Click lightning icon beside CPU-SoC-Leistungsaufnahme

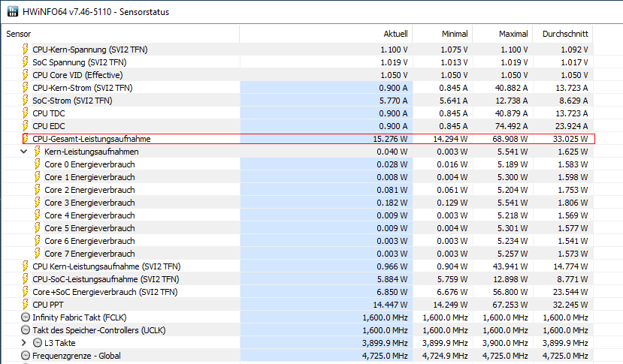pyautogui.click(x=26, y=278)
